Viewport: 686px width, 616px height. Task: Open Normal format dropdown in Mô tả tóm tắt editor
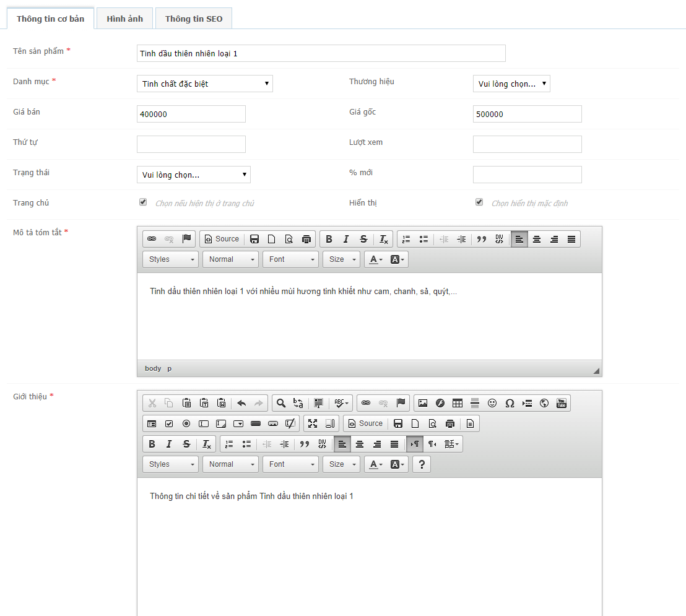(230, 259)
